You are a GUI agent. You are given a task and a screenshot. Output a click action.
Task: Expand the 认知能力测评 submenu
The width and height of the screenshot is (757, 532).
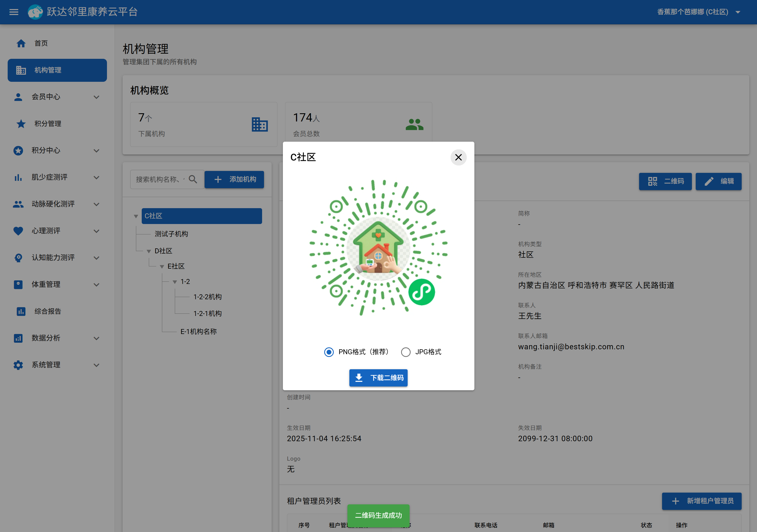coord(96,258)
